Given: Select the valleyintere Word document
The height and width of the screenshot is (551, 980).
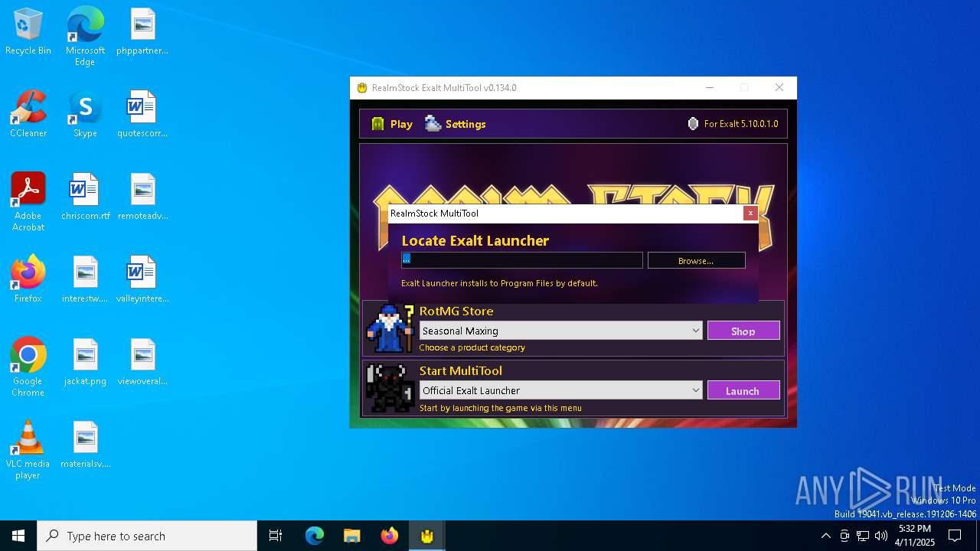Looking at the screenshot, I should click(x=142, y=279).
